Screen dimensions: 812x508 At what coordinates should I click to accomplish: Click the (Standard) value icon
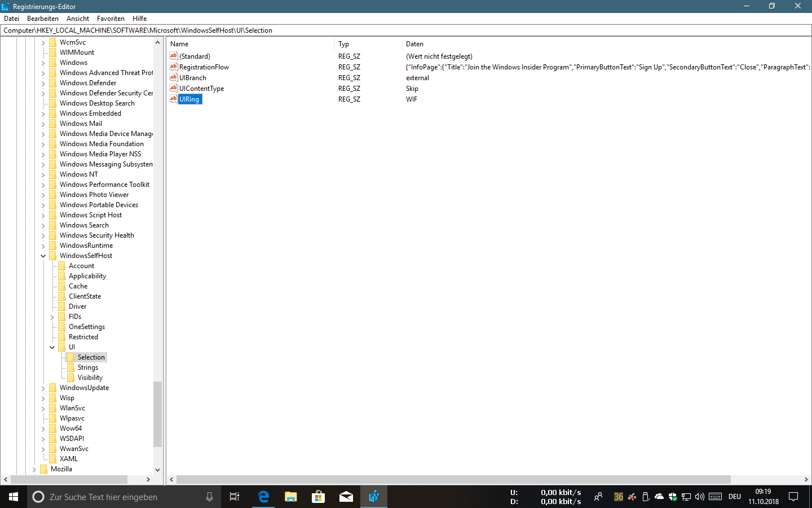[174, 56]
